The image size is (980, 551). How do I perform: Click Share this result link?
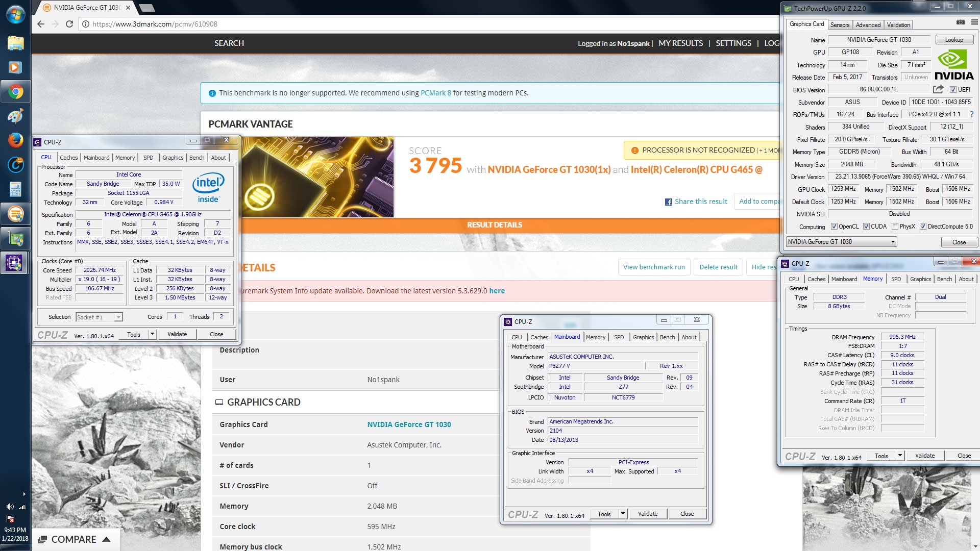696,202
